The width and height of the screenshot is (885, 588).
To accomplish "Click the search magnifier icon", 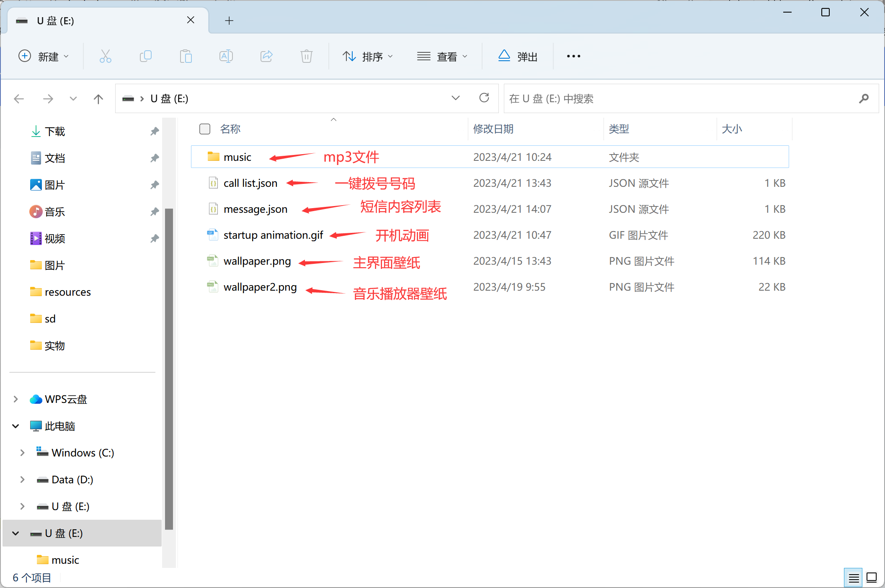I will 864,98.
